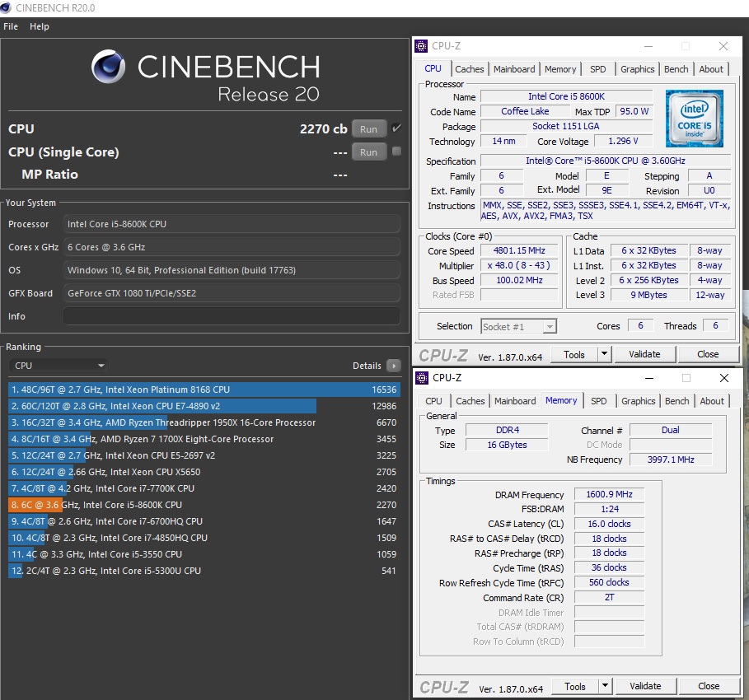Click Close button in lower CPU-Z window
This screenshot has height=700, width=749.
709,686
